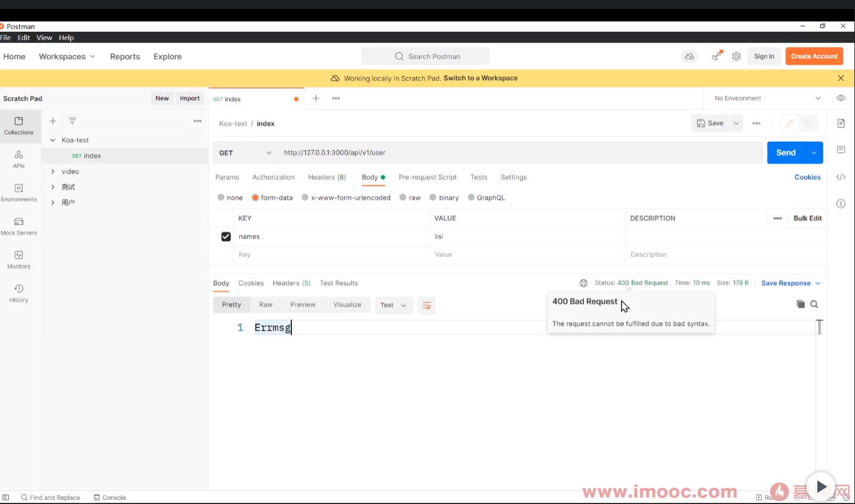Toggle the bottom-left sidebar icon
This screenshot has height=504, width=855.
5,497
